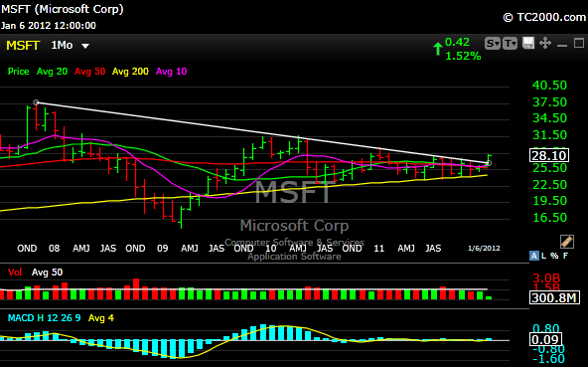The image size is (588, 367).
Task: Click the 1.52% percent change value
Action: point(463,56)
